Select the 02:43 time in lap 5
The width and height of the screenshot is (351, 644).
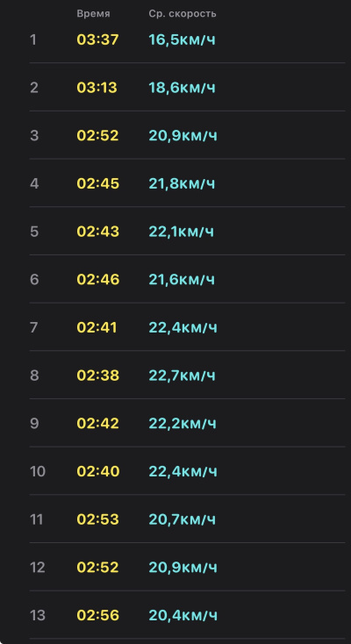(x=97, y=232)
